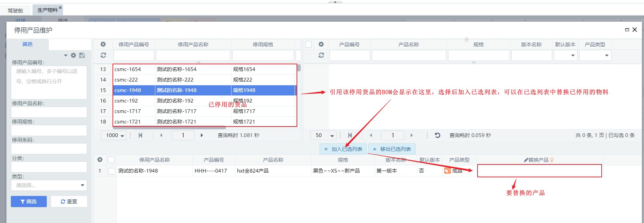Open the disabled product grid settings gear
The width and height of the screenshot is (644, 223).
pyautogui.click(x=103, y=44)
